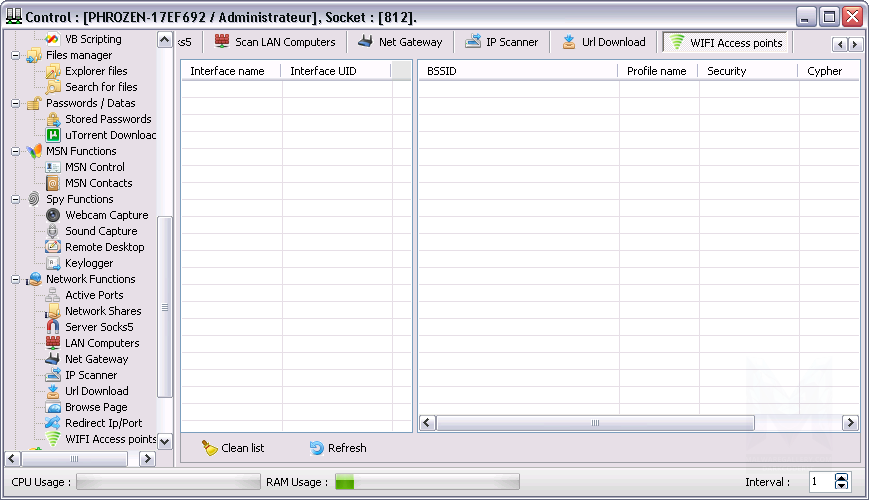Click the Remote Desktop icon
This screenshot has height=500, width=869.
click(54, 247)
